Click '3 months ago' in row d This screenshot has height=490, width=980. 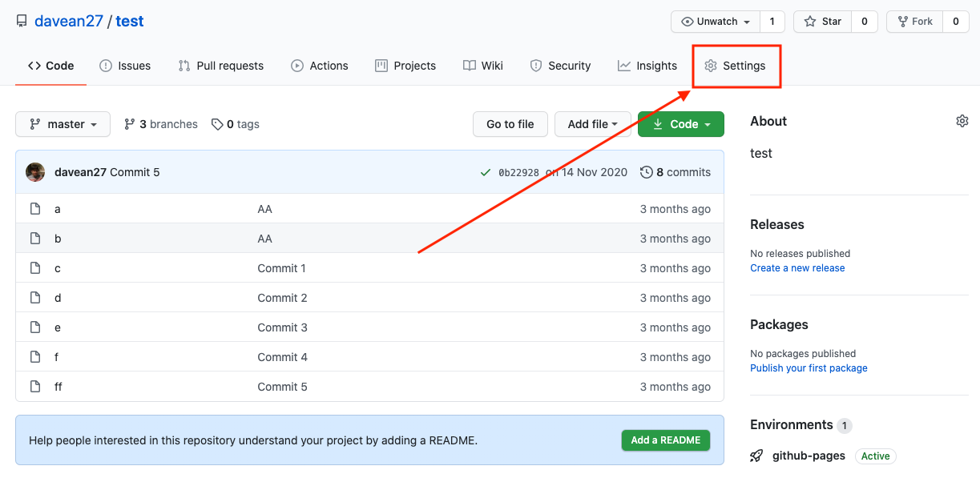pyautogui.click(x=676, y=298)
